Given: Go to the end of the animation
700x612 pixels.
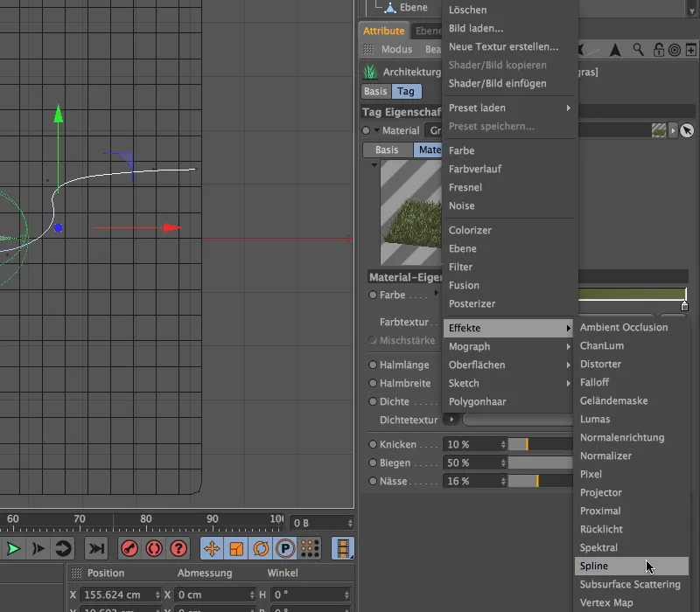Looking at the screenshot, I should pos(96,548).
